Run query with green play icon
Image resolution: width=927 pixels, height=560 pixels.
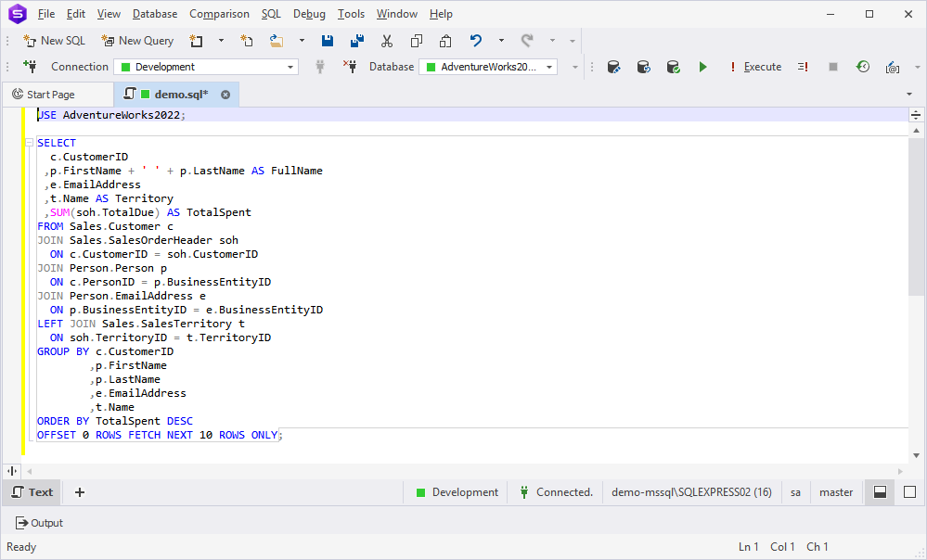702,67
